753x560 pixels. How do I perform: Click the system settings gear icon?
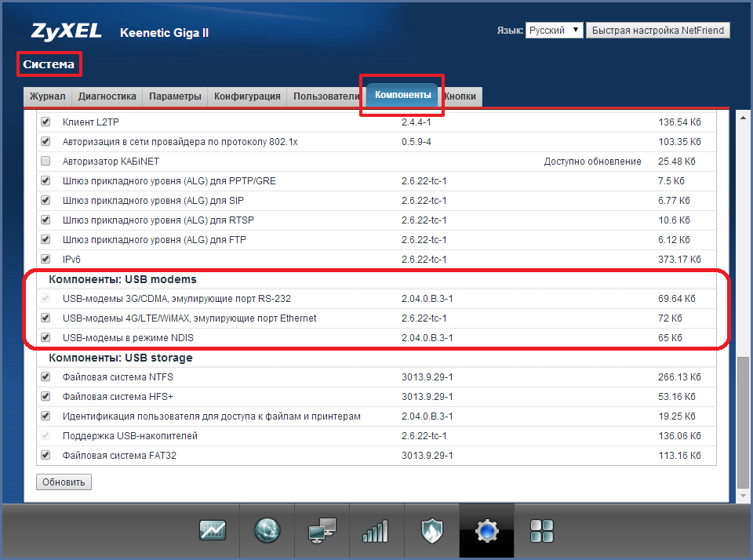[486, 531]
